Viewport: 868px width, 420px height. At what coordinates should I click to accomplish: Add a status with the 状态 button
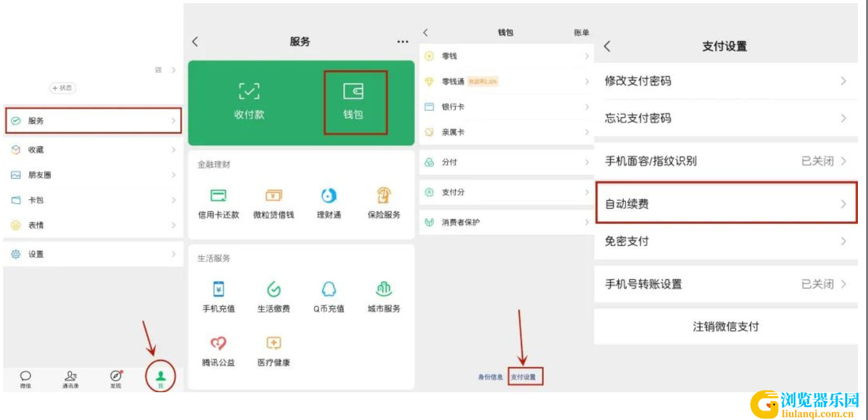click(63, 88)
